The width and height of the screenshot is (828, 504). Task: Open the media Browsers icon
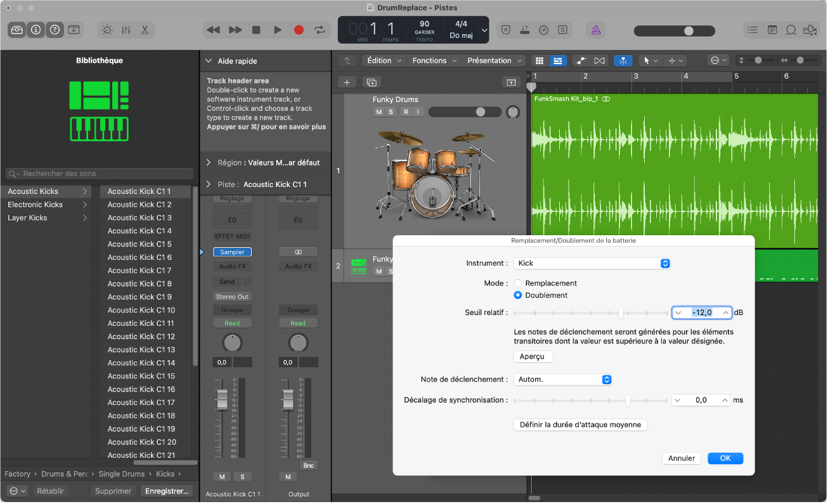810,30
